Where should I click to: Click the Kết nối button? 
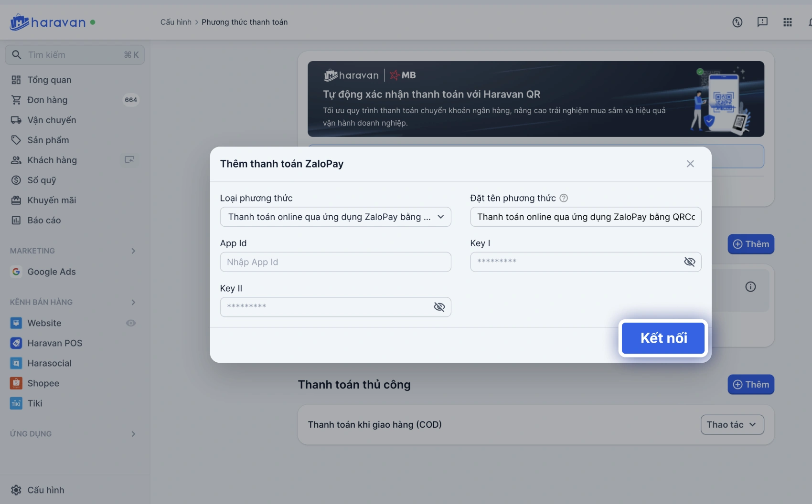663,338
